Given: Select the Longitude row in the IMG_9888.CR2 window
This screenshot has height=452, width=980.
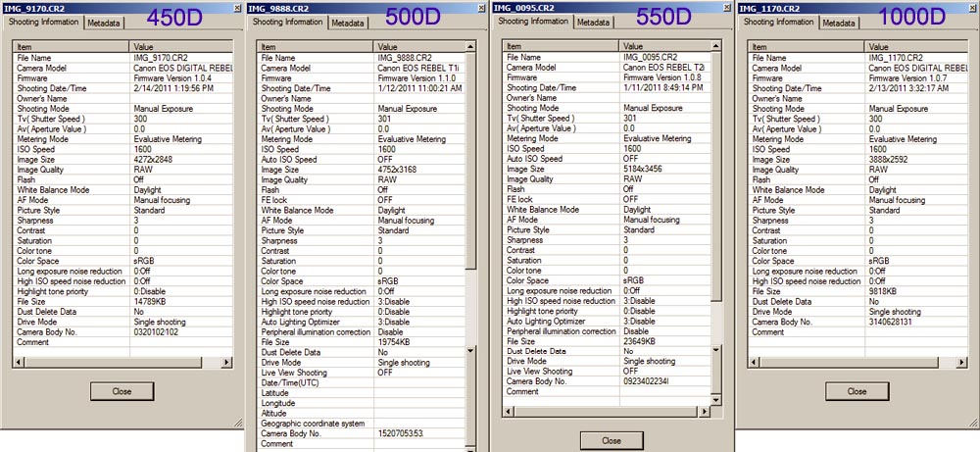Looking at the screenshot, I should [x=362, y=403].
